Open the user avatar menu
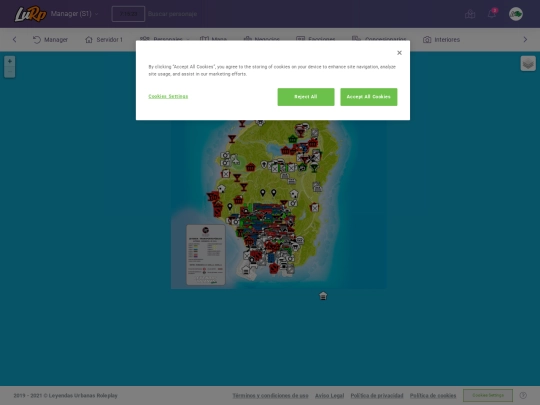The width and height of the screenshot is (540, 405). click(516, 14)
